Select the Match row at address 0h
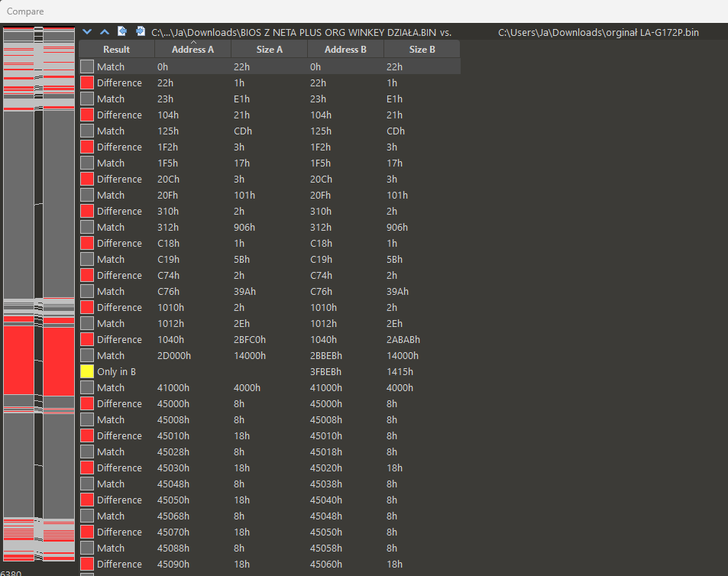 [270, 66]
